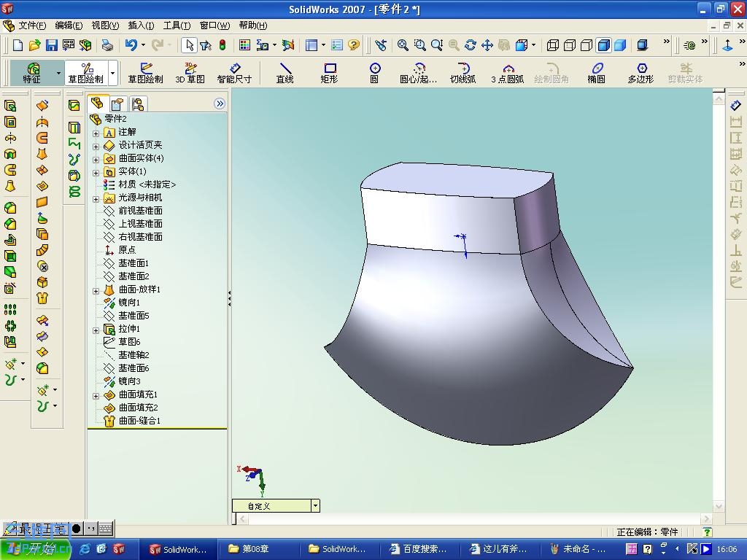Screen dimensions: 747x560
Task: Switch to the ConfigurationManager tab
Action: (138, 104)
